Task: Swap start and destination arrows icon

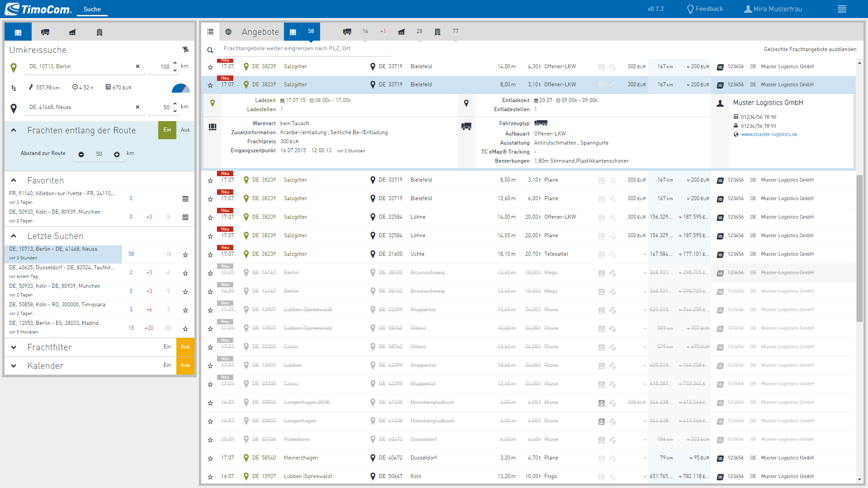Action: 14,88
